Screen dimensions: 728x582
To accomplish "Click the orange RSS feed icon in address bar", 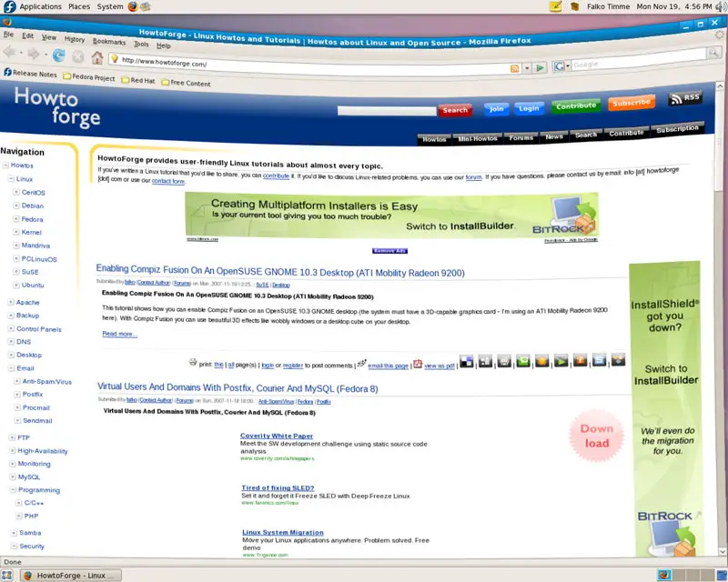I will click(x=514, y=69).
